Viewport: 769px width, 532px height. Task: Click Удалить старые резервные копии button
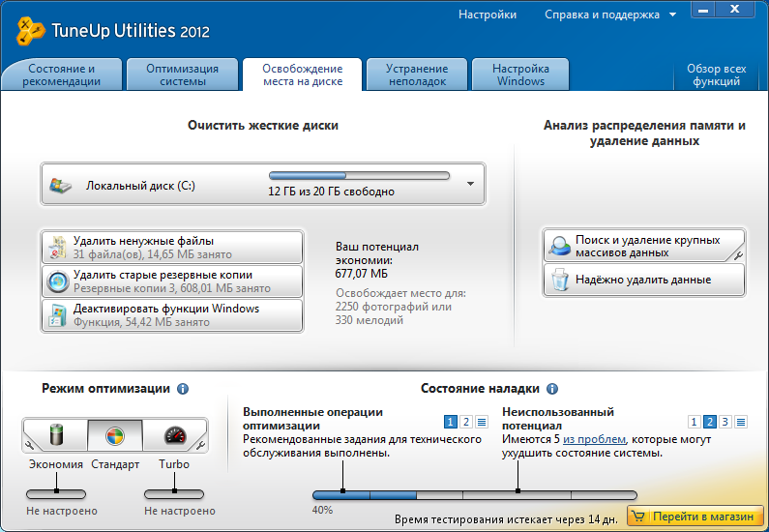pos(172,281)
